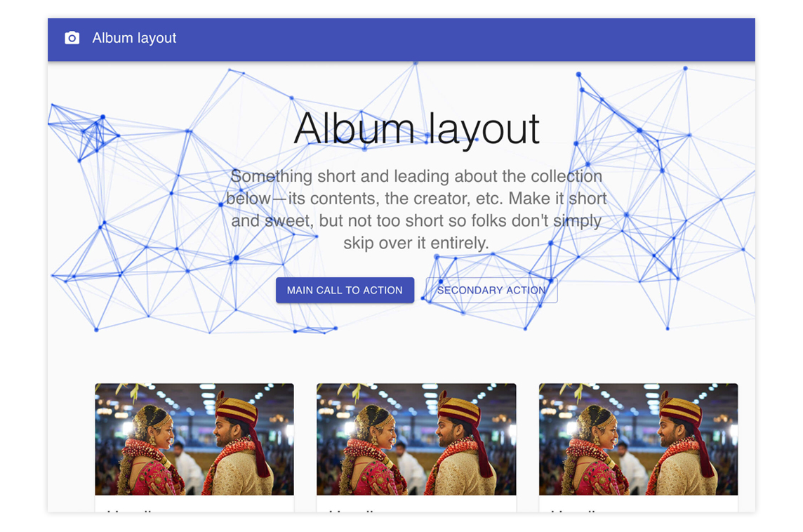The width and height of the screenshot is (803, 532).
Task: Open the third card's wedding photo
Action: 638,439
